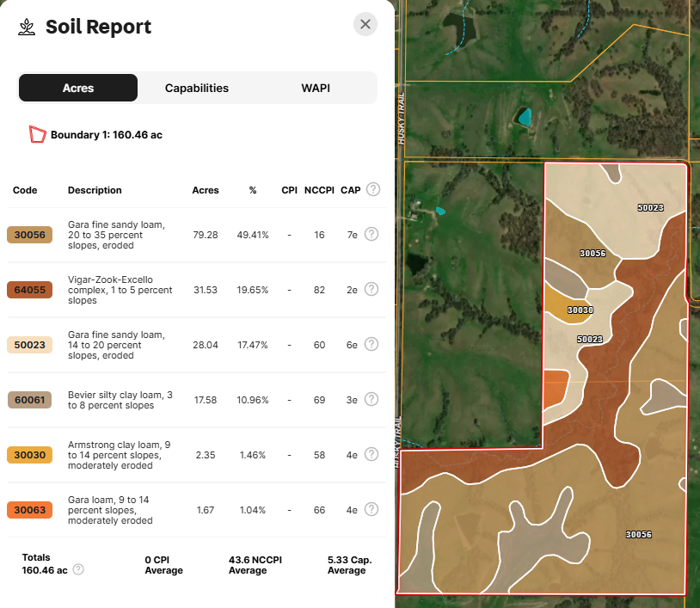700x608 pixels.
Task: View help for the 50023 Gara fine sandy loam row
Action: (x=371, y=344)
